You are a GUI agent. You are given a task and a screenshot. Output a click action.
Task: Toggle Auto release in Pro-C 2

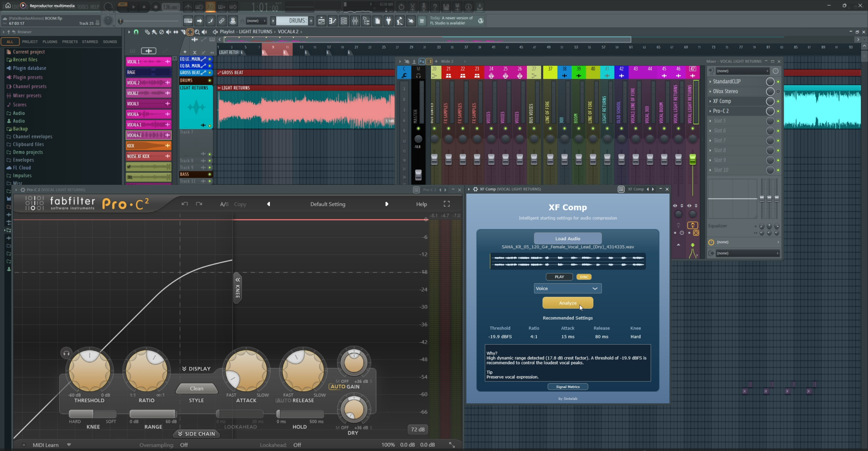pyautogui.click(x=284, y=401)
